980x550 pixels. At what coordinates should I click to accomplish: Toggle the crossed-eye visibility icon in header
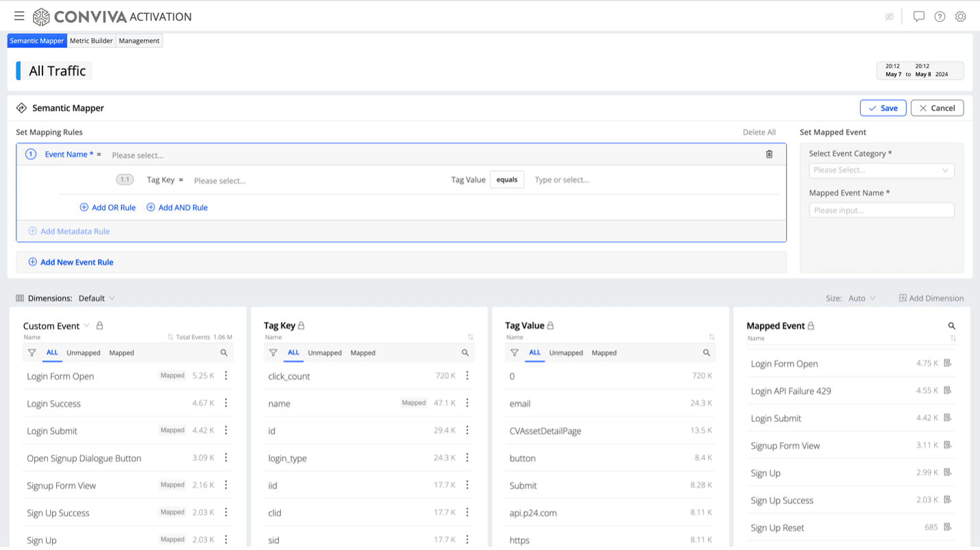coord(890,16)
